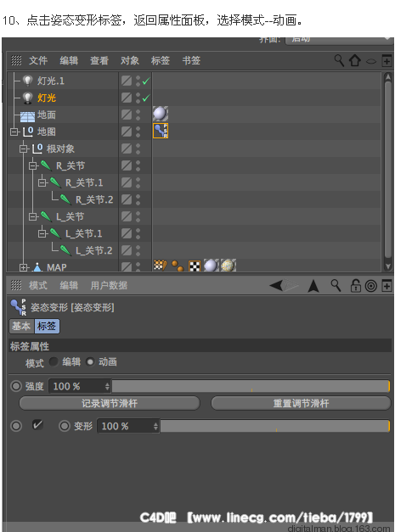Open the 文件 menu in object manager
Screen dimensions: 395x532
[x=38, y=61]
